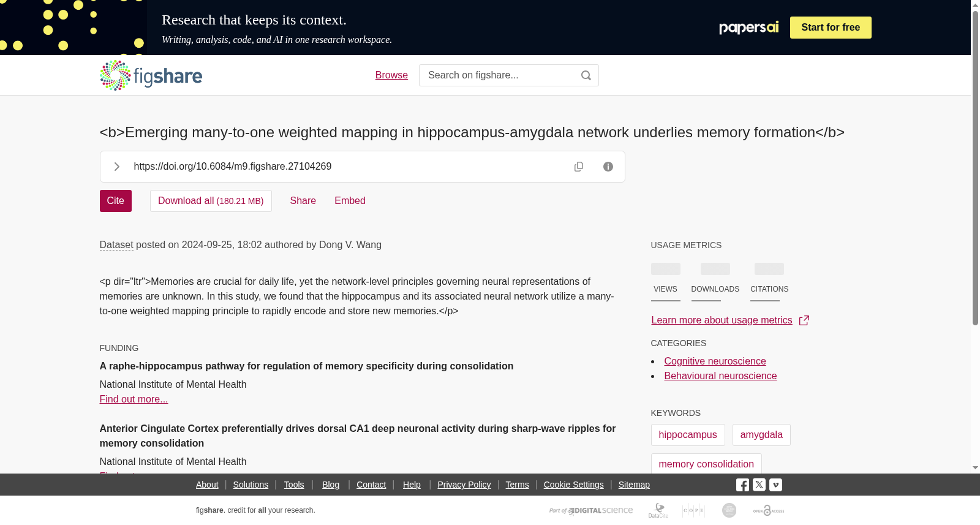Open Solutions in footer menu
Image resolution: width=980 pixels, height=525 pixels.
251,485
